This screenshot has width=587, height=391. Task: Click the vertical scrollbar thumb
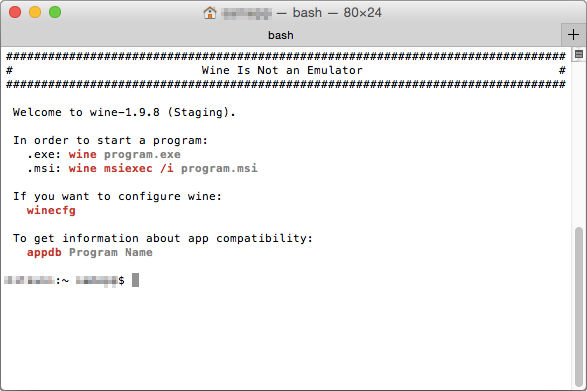(579, 305)
